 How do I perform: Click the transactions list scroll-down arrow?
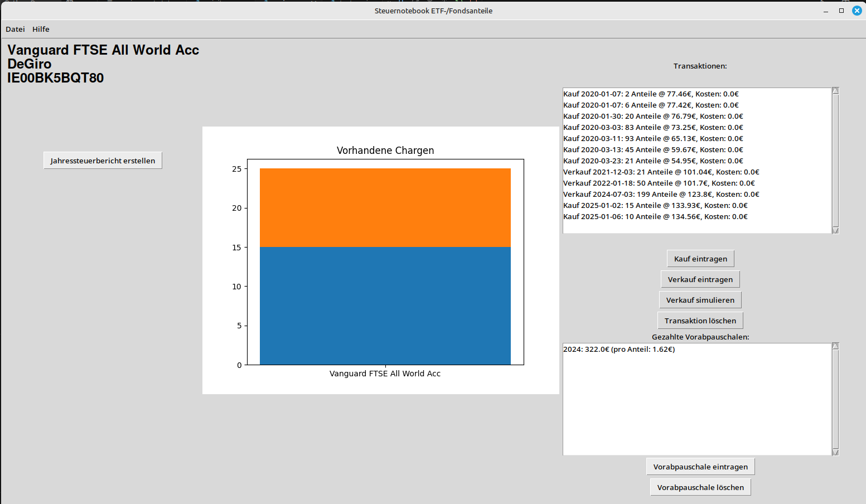click(x=835, y=230)
